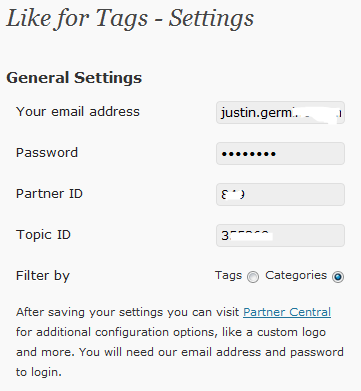361x391 pixels.
Task: Click the 'to login.' text
Action: (x=39, y=372)
